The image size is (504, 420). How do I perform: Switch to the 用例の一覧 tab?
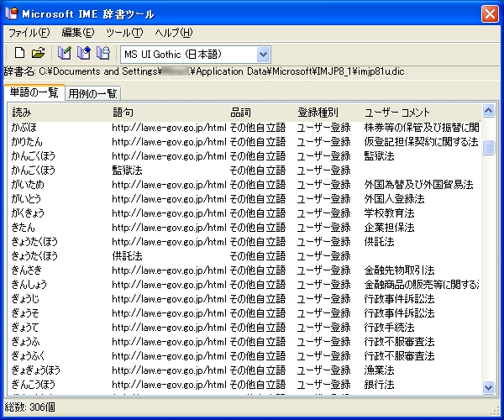[x=92, y=93]
